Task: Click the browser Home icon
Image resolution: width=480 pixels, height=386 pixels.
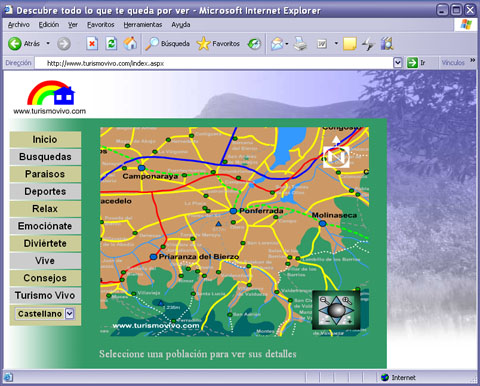Action: [x=130, y=43]
